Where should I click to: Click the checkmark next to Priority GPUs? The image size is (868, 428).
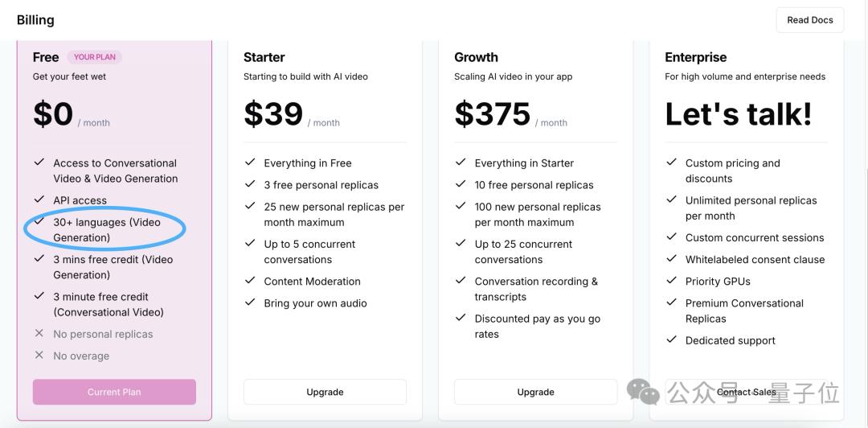tap(671, 281)
